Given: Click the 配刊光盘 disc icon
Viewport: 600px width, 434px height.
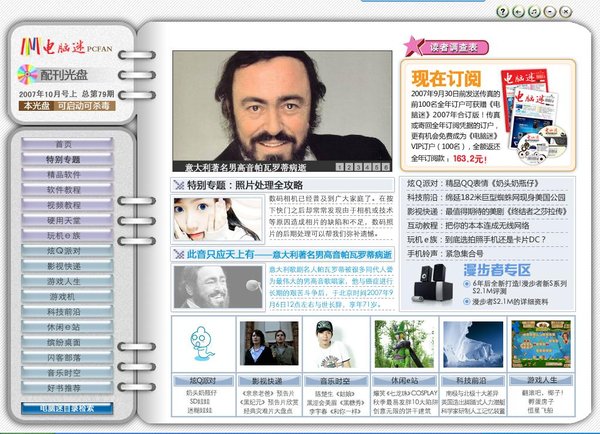Looking at the screenshot, I should 29,73.
